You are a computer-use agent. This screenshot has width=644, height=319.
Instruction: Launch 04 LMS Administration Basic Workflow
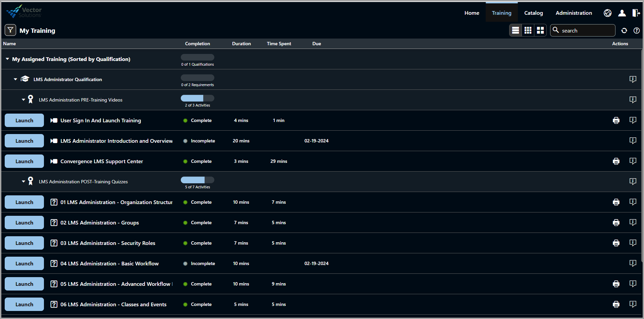[x=24, y=263]
